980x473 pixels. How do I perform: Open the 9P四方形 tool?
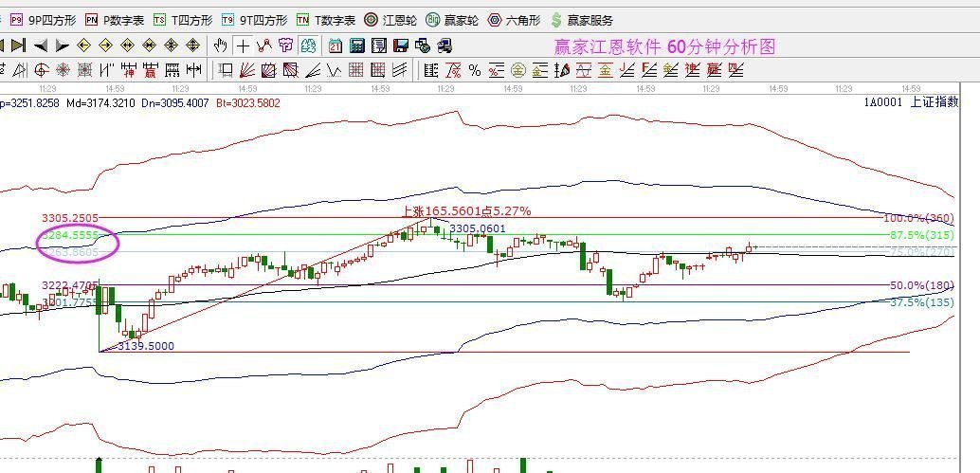43,20
